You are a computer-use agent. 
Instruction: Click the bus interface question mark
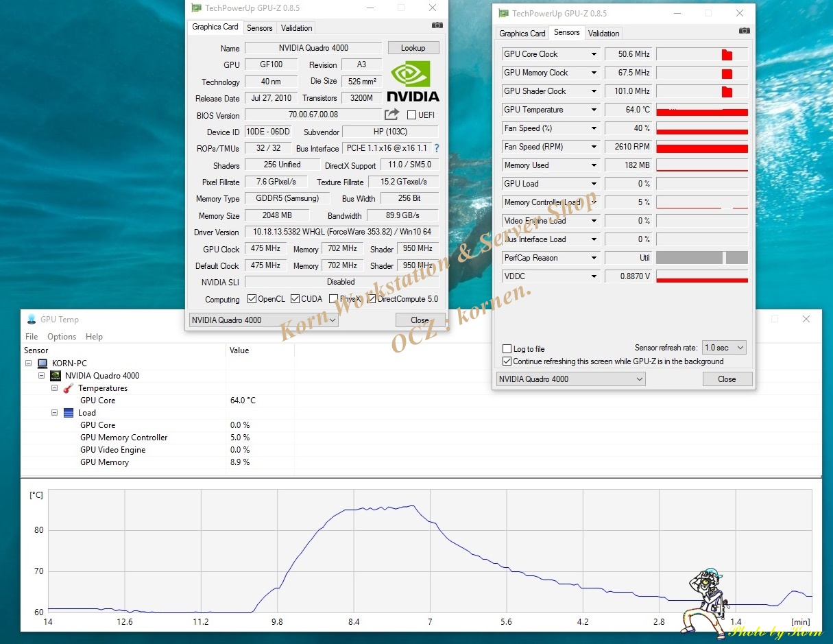tap(436, 148)
